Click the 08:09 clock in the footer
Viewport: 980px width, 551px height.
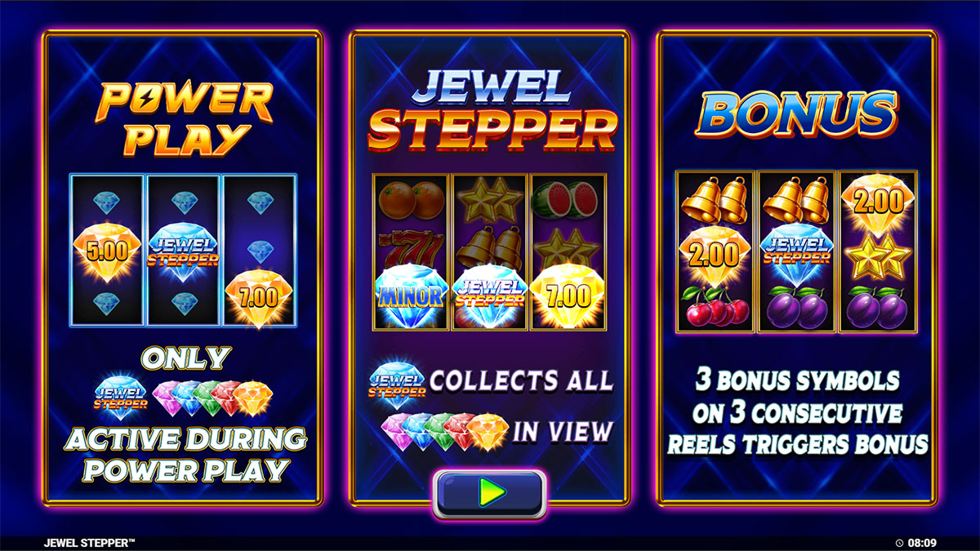click(916, 543)
